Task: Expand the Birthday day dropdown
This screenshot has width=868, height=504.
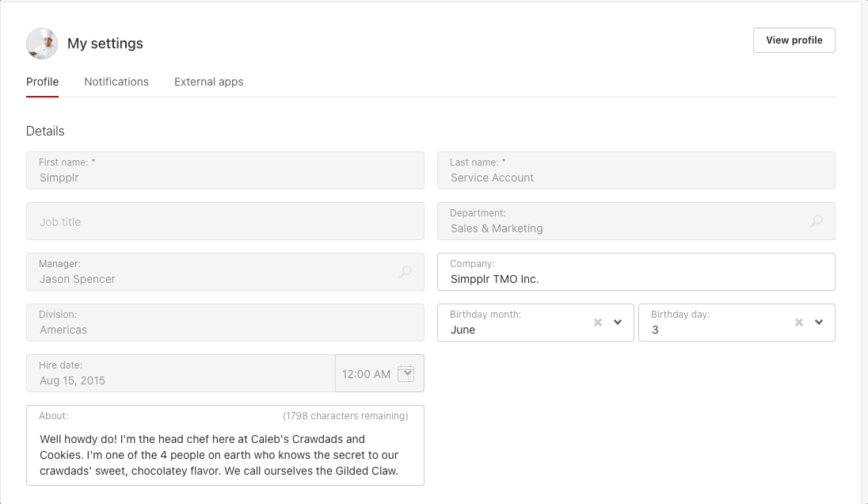Action: (819, 323)
